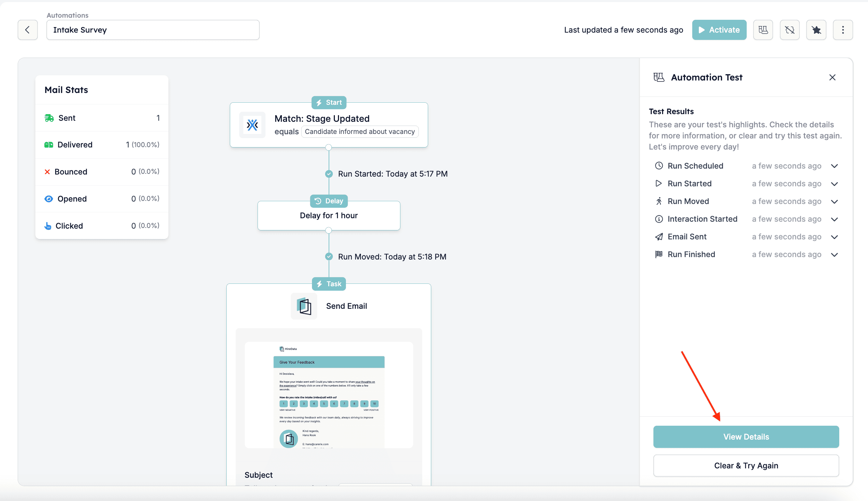Click the Task label badge

click(x=329, y=284)
